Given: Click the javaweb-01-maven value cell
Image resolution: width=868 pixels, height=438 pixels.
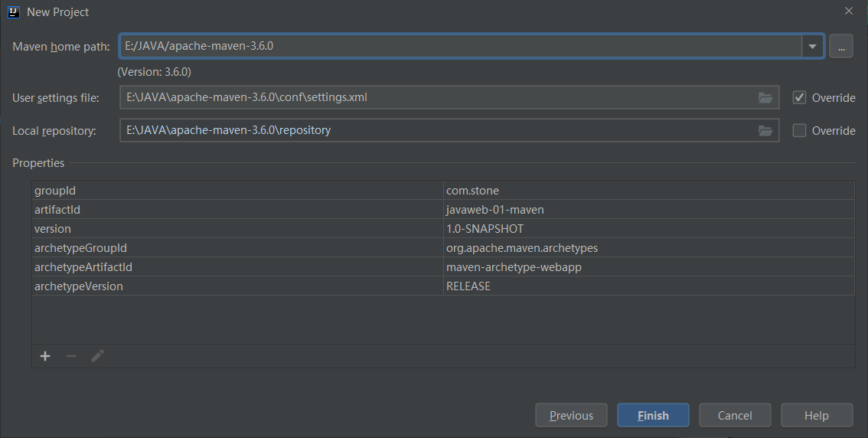Looking at the screenshot, I should pos(649,210).
